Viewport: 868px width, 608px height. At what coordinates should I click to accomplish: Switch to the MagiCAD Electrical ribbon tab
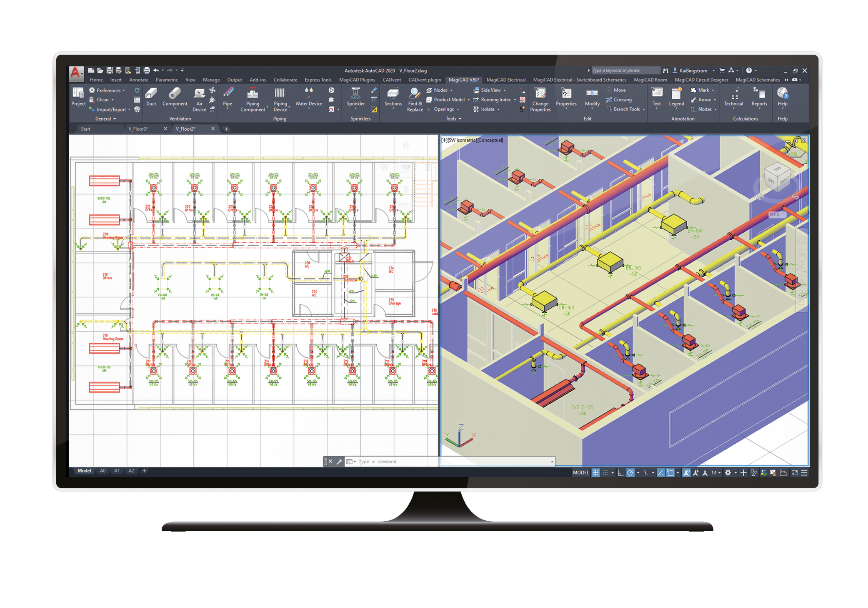tap(506, 80)
